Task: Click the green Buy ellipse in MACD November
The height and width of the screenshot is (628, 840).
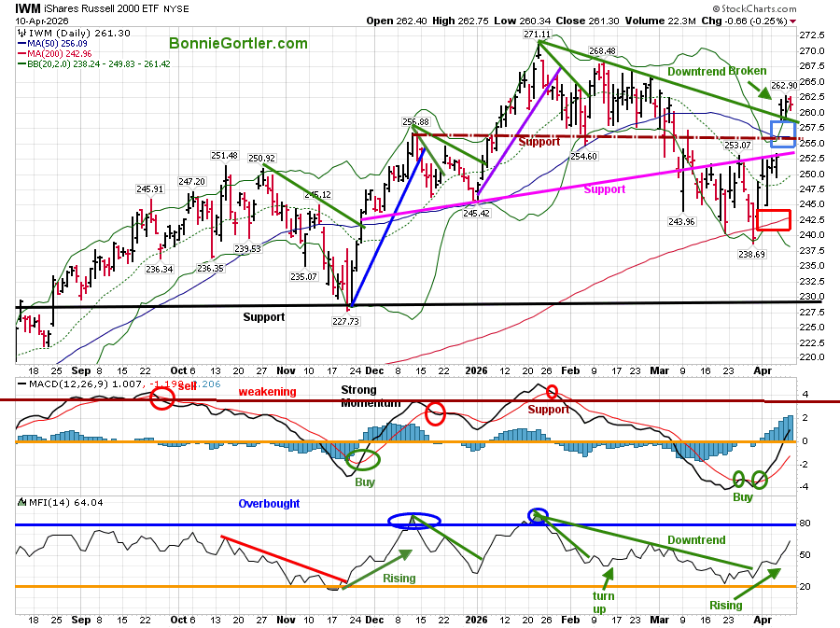Action: coord(362,459)
